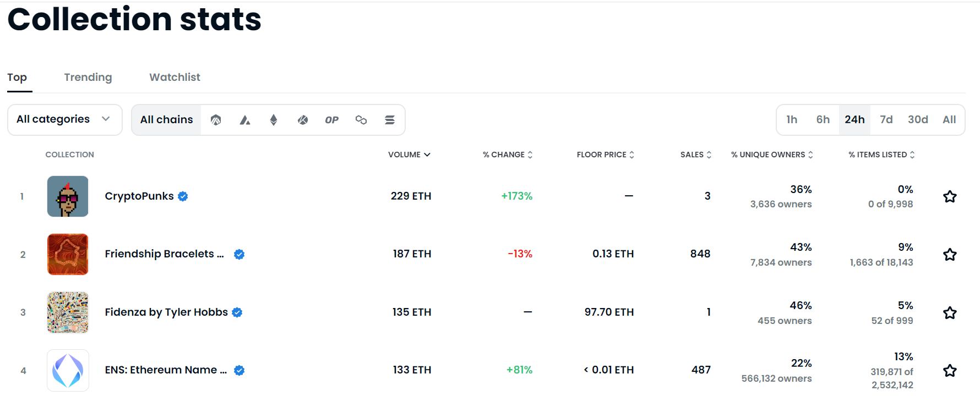
Task: Sort by % Items Listed column
Action: tap(881, 155)
